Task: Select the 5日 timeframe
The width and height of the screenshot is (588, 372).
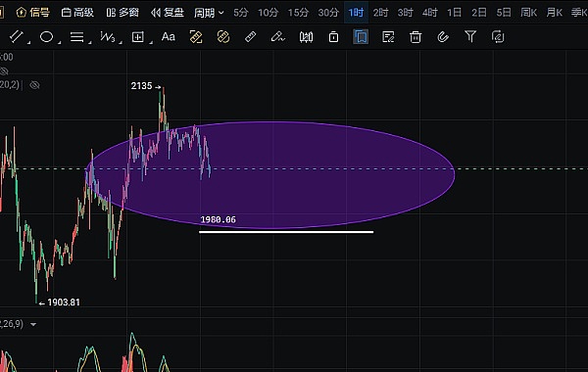Action: tap(504, 13)
